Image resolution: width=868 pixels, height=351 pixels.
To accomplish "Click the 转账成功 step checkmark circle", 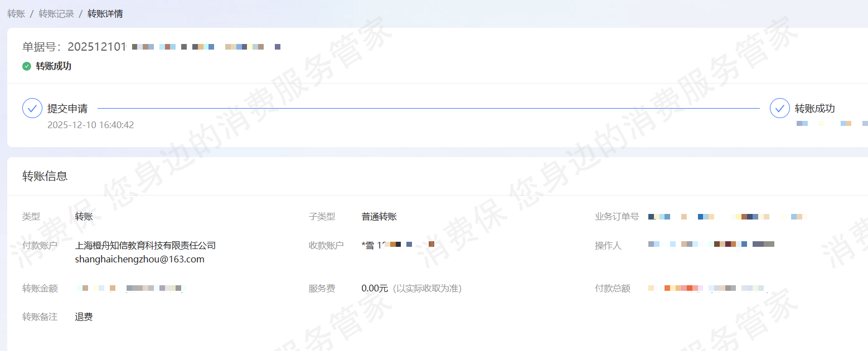I will click(779, 108).
